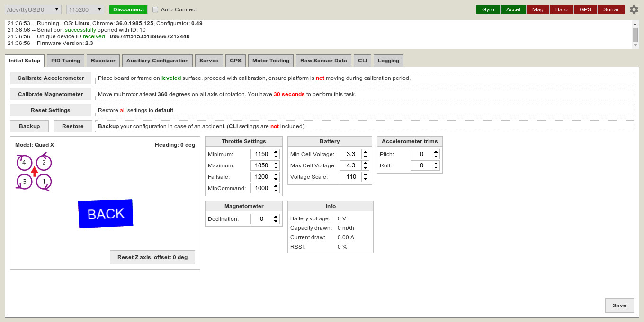Open the settings gear icon
The width and height of the screenshot is (644, 322).
click(634, 9)
